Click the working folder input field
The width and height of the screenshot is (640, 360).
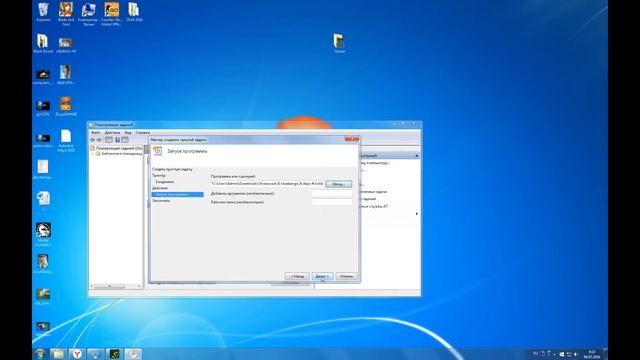[x=332, y=202]
